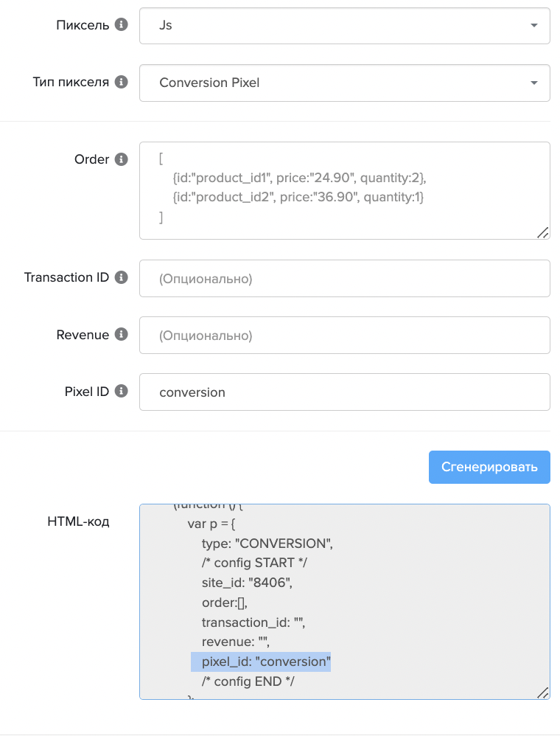Screen dimensions: 560x736
Task: Click the transaction_id line in HTML code
Action: click(253, 622)
